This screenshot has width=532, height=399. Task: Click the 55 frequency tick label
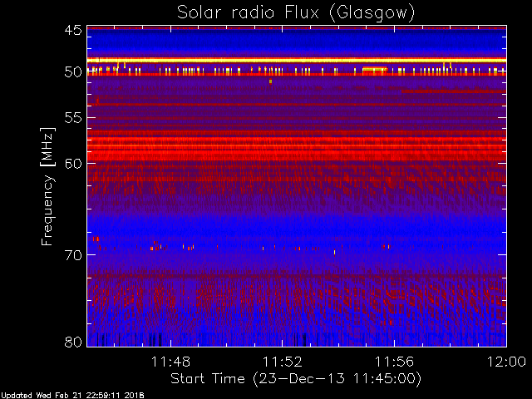coord(73,118)
